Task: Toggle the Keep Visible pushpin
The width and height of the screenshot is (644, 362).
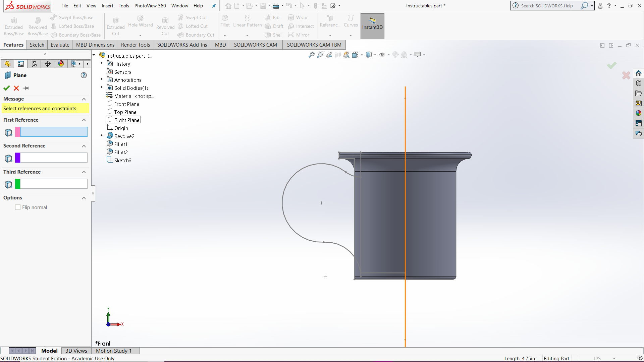Action: click(25, 88)
